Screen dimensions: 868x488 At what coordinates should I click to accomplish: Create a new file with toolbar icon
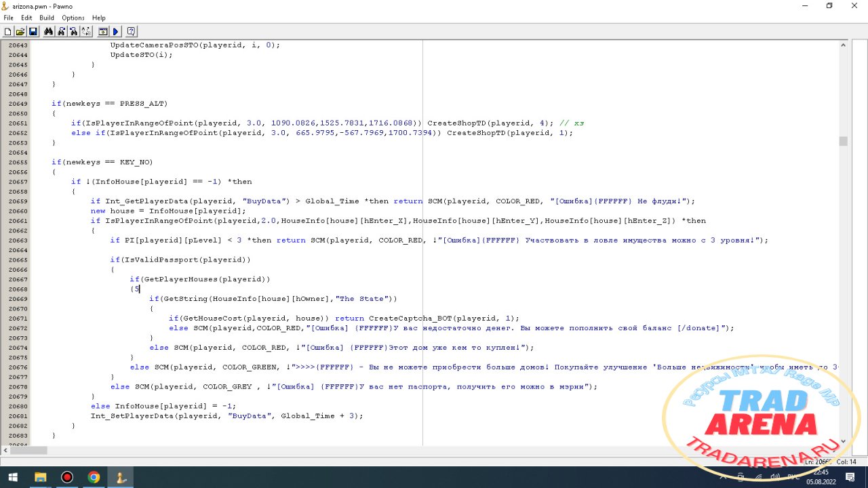click(8, 31)
